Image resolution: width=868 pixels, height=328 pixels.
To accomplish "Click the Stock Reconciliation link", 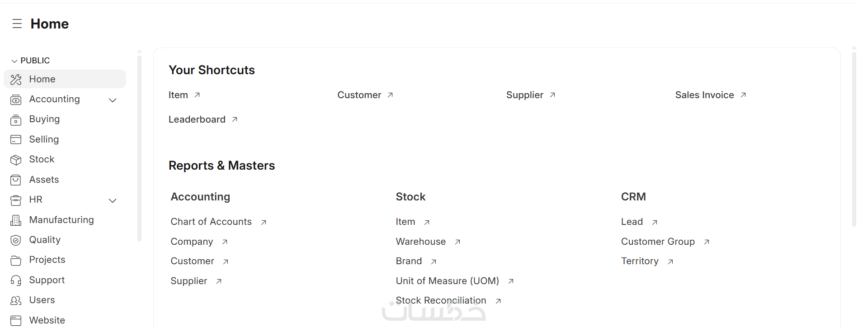I will (441, 300).
